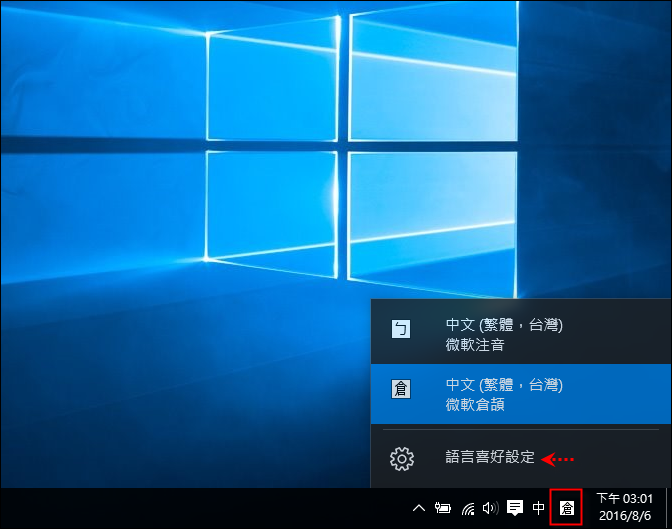The image size is (672, 529).
Task: Open the Action Center notification icon
Action: [x=515, y=508]
